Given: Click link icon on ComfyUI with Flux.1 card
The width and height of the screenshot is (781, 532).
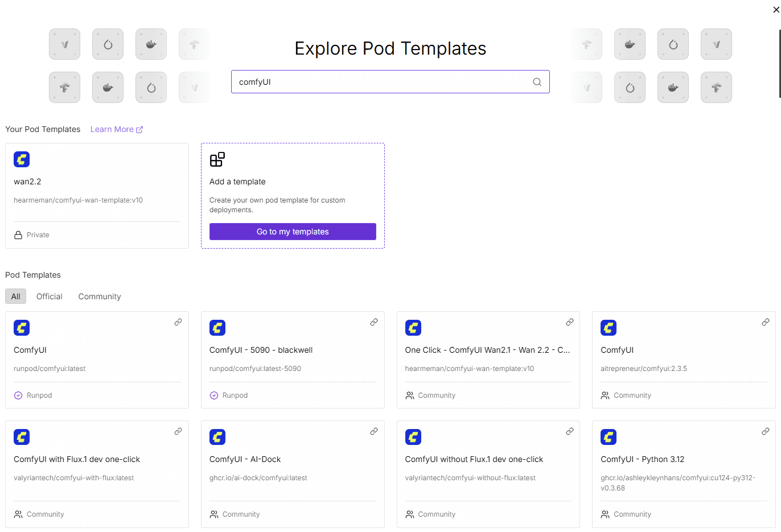Looking at the screenshot, I should click(178, 431).
